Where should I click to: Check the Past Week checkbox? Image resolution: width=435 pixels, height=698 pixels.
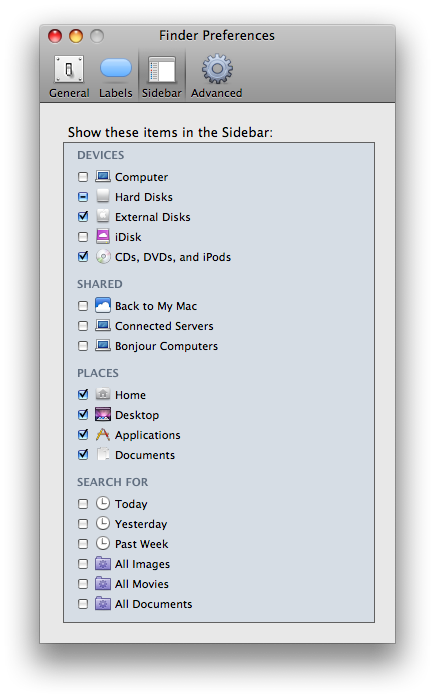[83, 544]
